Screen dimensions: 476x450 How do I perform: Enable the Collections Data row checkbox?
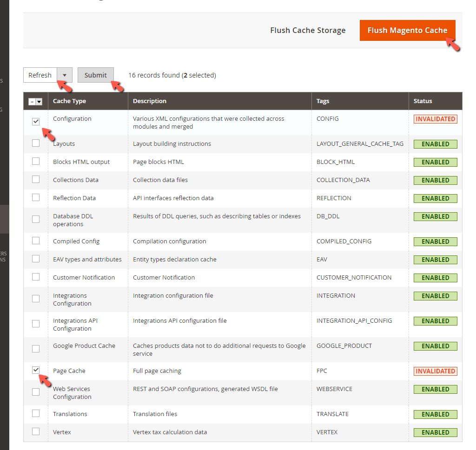36,179
